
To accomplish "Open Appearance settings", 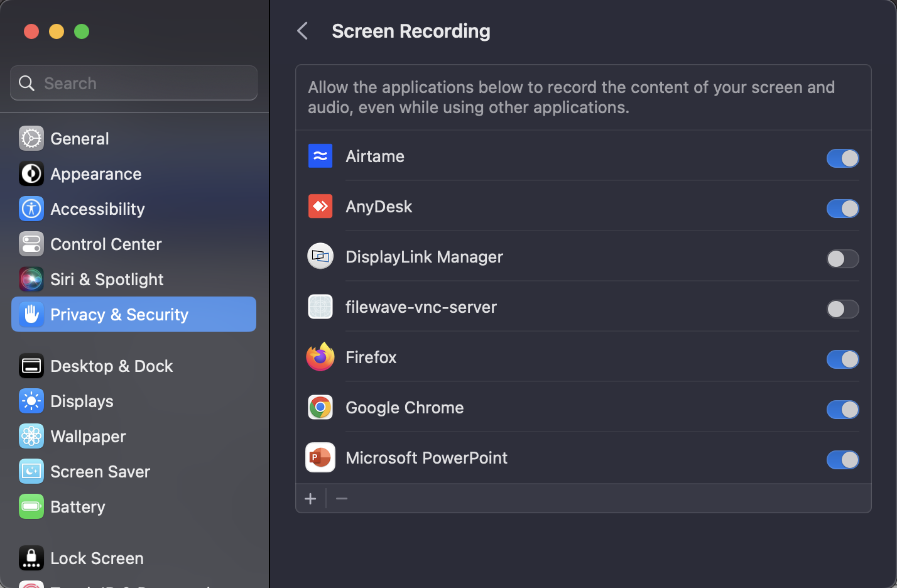I will tap(134, 173).
